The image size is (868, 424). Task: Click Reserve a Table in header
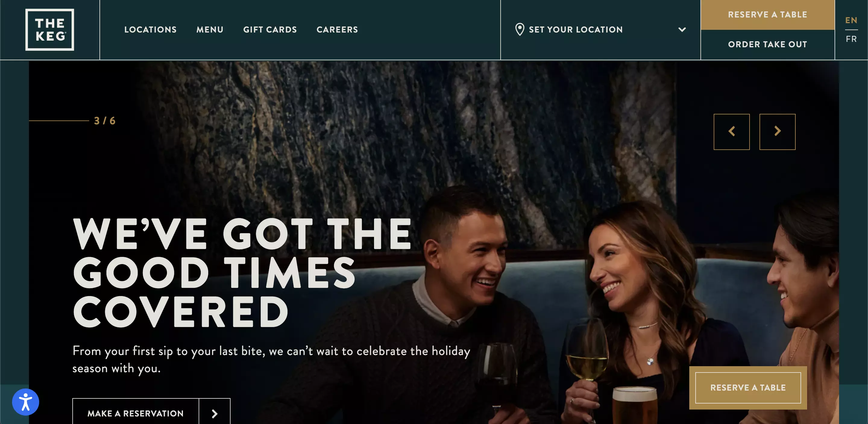768,15
